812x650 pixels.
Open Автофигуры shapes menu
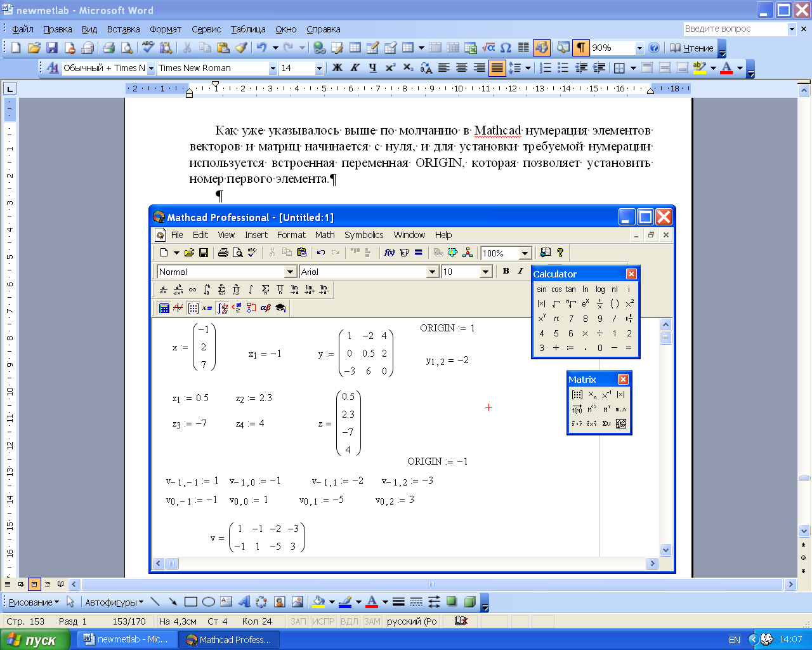coord(114,602)
